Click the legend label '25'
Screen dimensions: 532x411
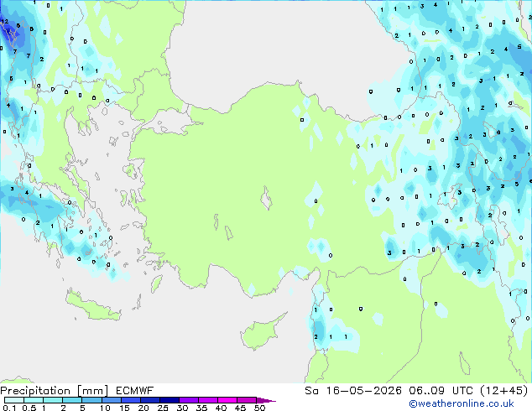pyautogui.click(x=163, y=408)
